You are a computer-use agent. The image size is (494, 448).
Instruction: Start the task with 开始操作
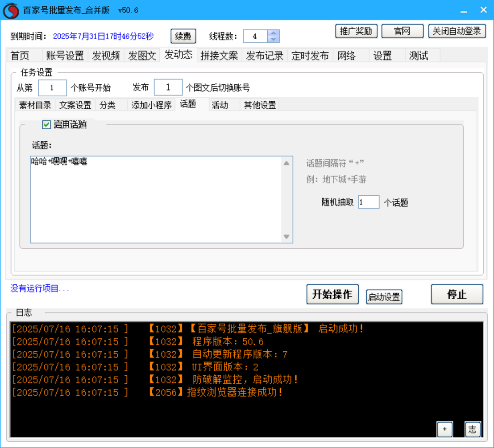coord(332,295)
